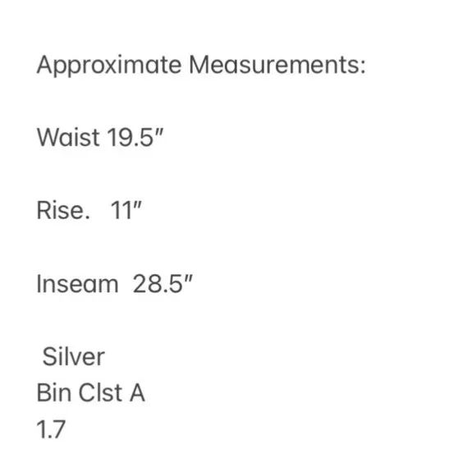The width and height of the screenshot is (476, 476).
Task: Click the colon ending the Measurements heading
Action: (363, 67)
